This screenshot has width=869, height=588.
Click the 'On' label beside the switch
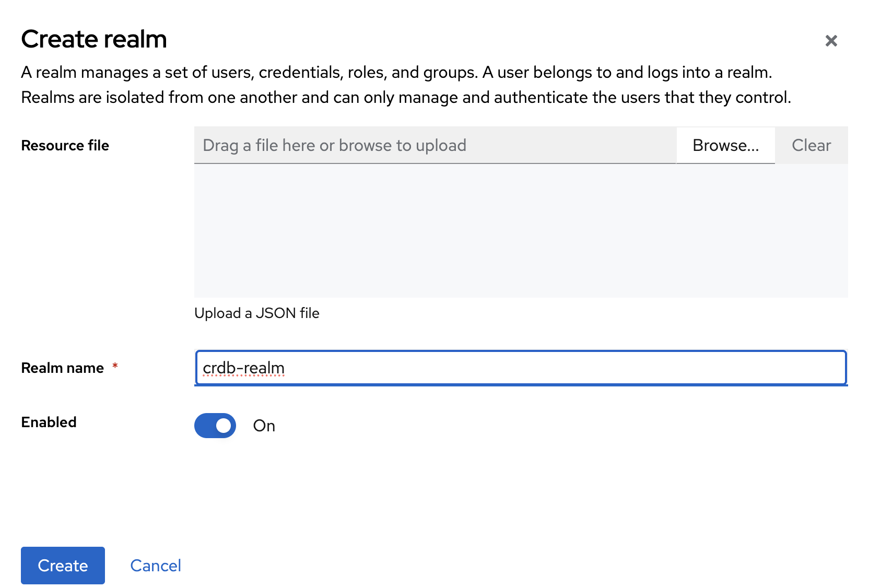pos(264,426)
